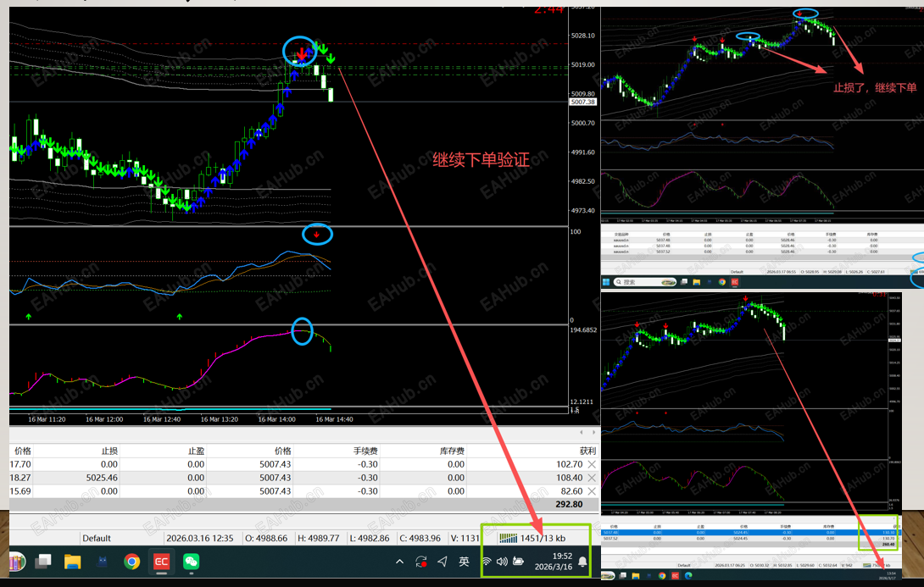Open the connection status 1451/13 kb indicator
Screen dimensions: 924x587
532,538
